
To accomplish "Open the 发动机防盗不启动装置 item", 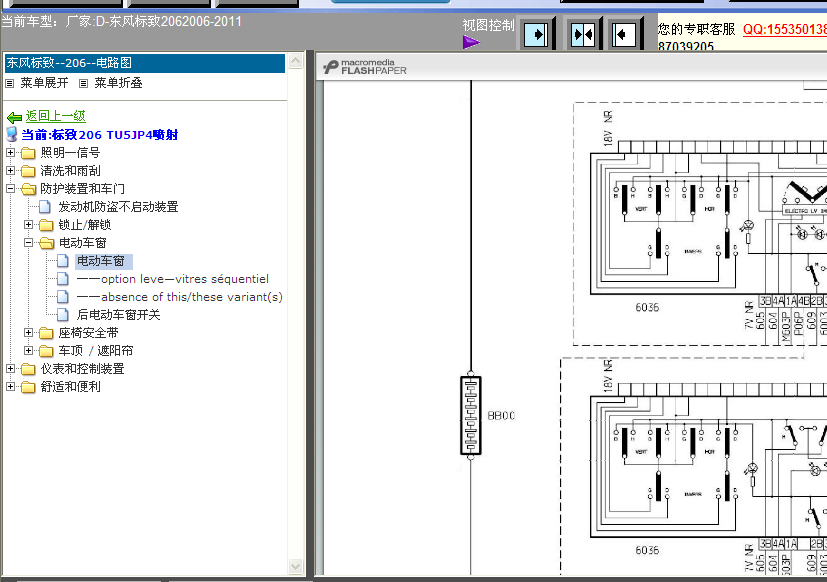I will pyautogui.click(x=118, y=207).
